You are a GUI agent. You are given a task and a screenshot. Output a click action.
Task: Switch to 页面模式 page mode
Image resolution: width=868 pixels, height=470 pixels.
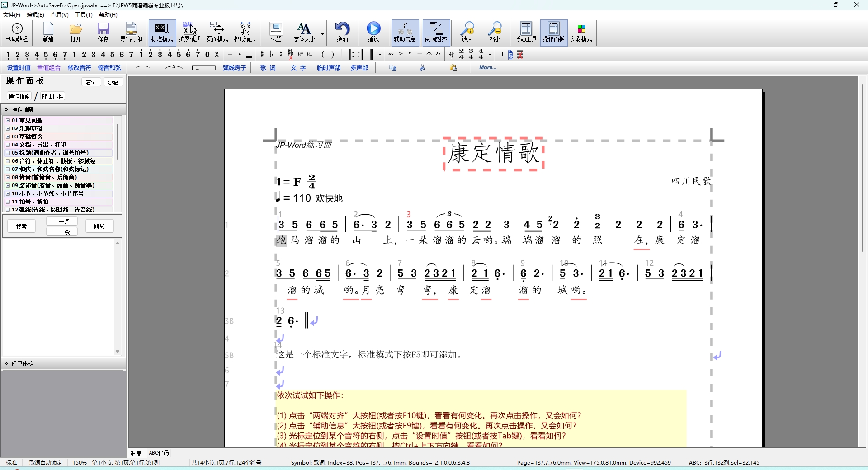coord(217,33)
